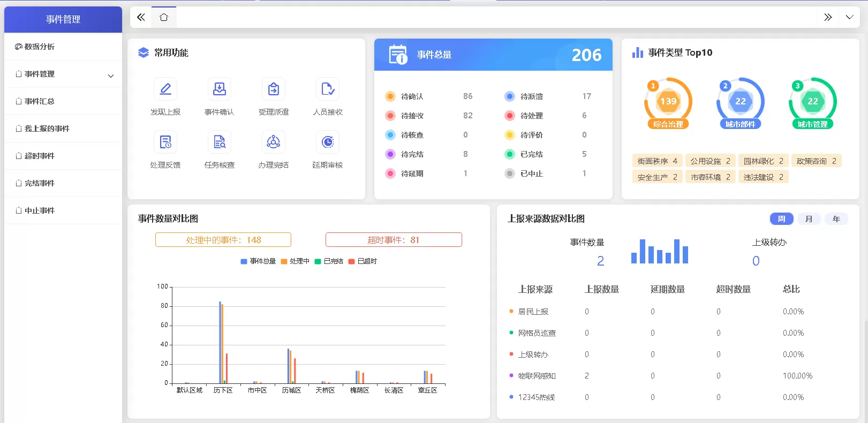
Task: Open 我上报的事件 in the sidebar
Action: [x=63, y=129]
